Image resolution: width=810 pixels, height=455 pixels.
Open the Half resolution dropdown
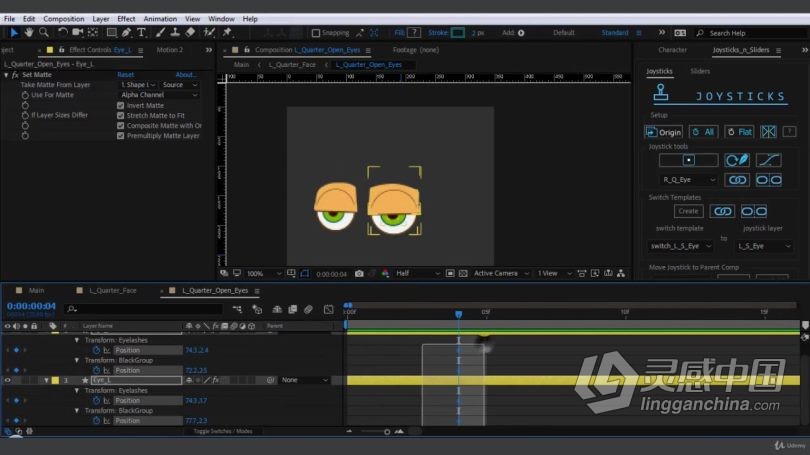pos(417,273)
